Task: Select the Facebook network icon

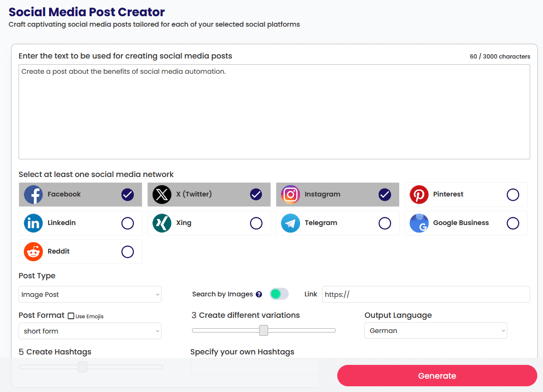Action: 33,194
